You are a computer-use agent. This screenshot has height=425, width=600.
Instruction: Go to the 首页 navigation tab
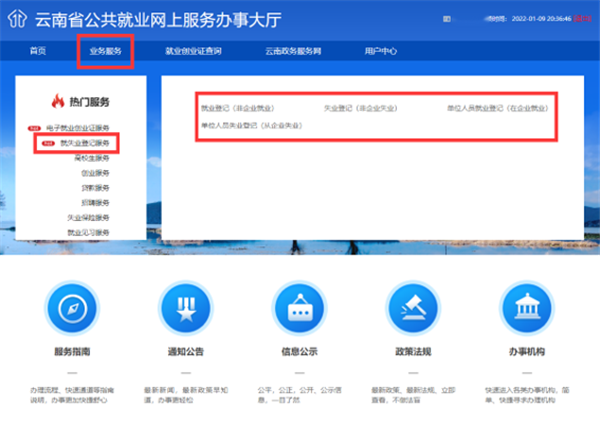tap(38, 50)
